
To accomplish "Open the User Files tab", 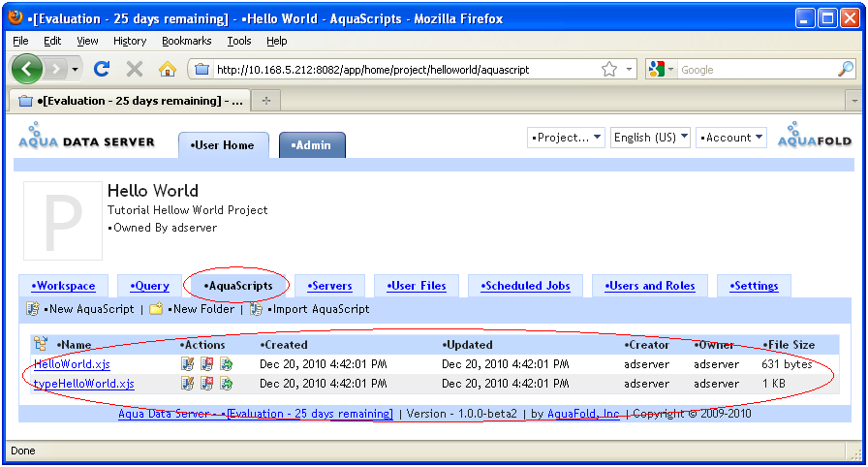I will 417,286.
